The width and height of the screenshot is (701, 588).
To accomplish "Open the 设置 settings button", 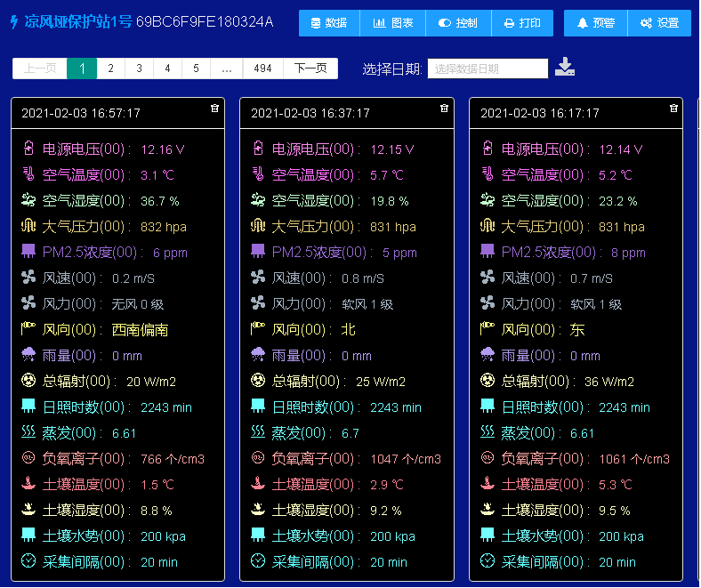I will [x=659, y=23].
